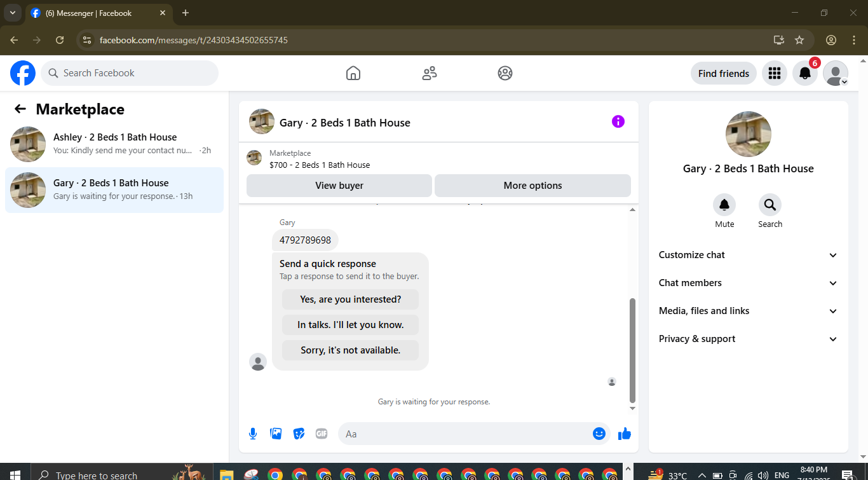Open Ashley 2 Beds 1 Bath House conversation
Screen dimensions: 868x480
point(114,144)
